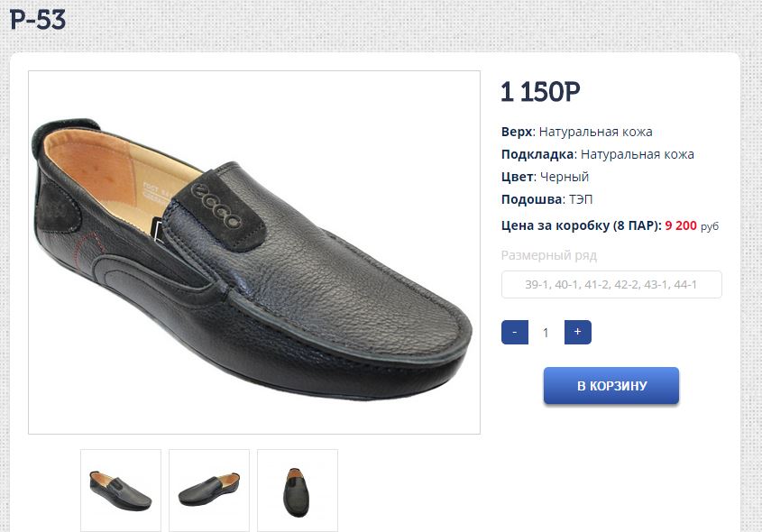Click the P-53 product title heading

click(38, 20)
